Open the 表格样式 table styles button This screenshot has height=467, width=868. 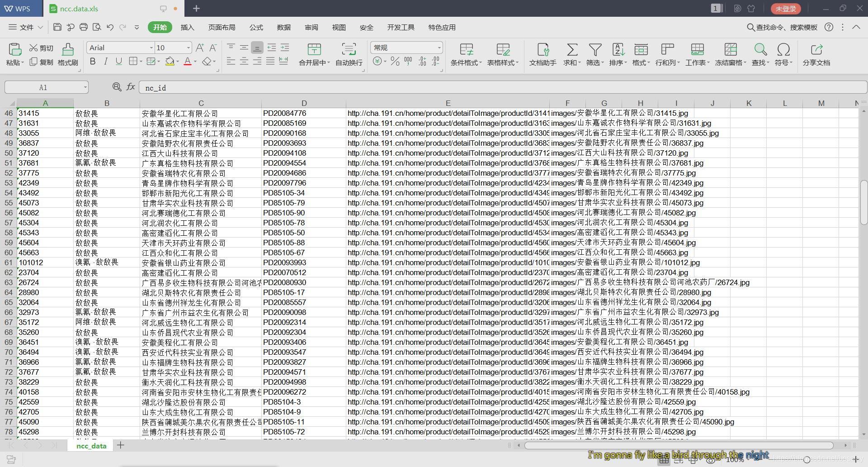tap(503, 55)
